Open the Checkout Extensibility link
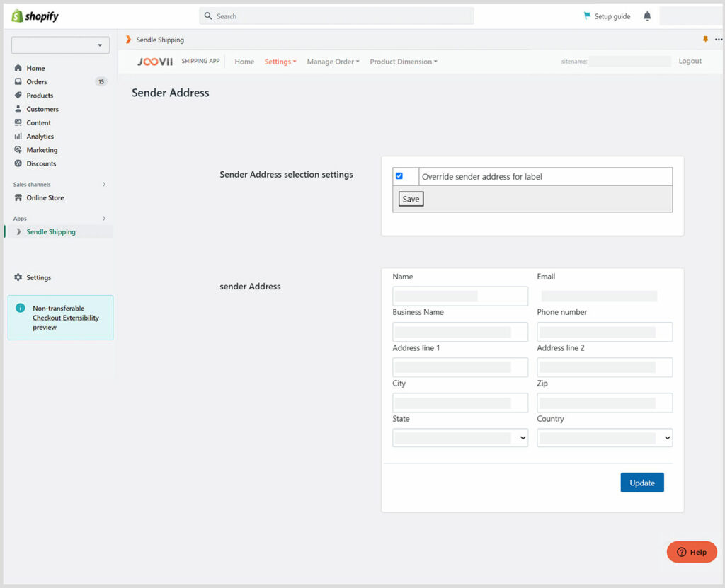725x588 pixels. 66,318
